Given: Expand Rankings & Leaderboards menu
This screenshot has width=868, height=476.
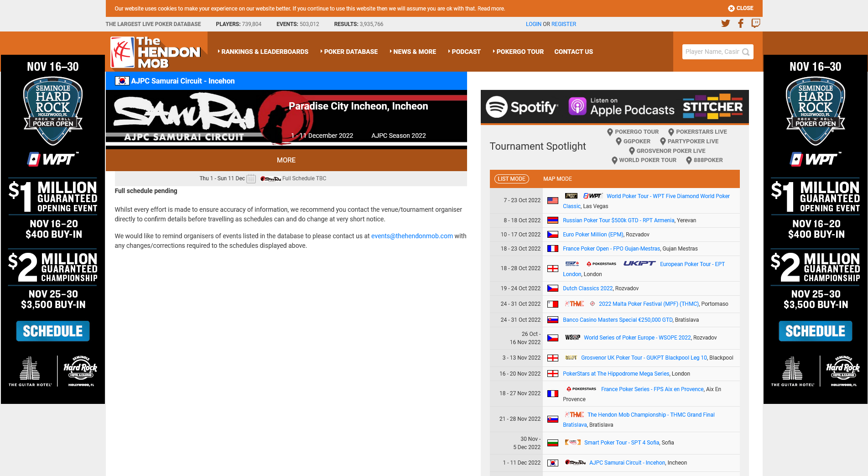Looking at the screenshot, I should tap(263, 52).
